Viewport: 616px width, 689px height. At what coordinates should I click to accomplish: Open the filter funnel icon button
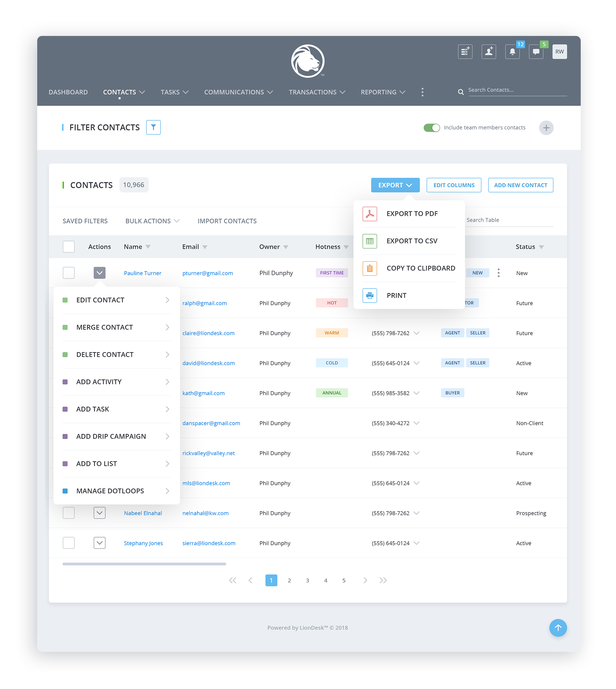(153, 127)
